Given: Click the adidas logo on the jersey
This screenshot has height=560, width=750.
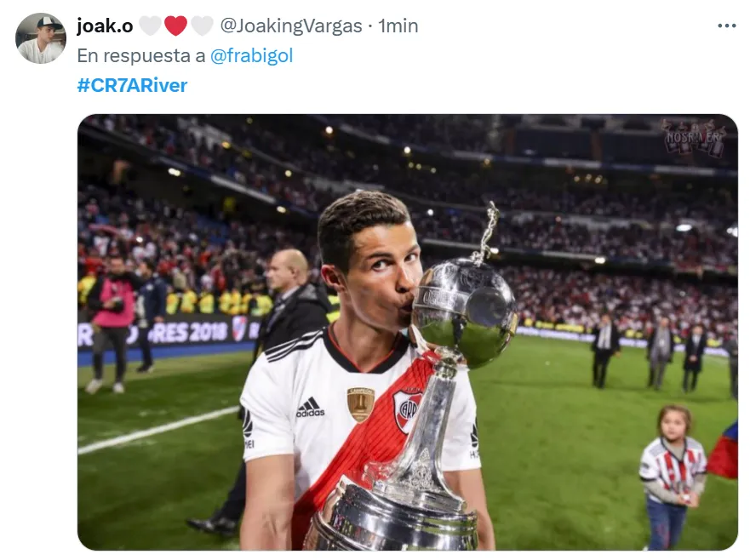Looking at the screenshot, I should [x=311, y=407].
